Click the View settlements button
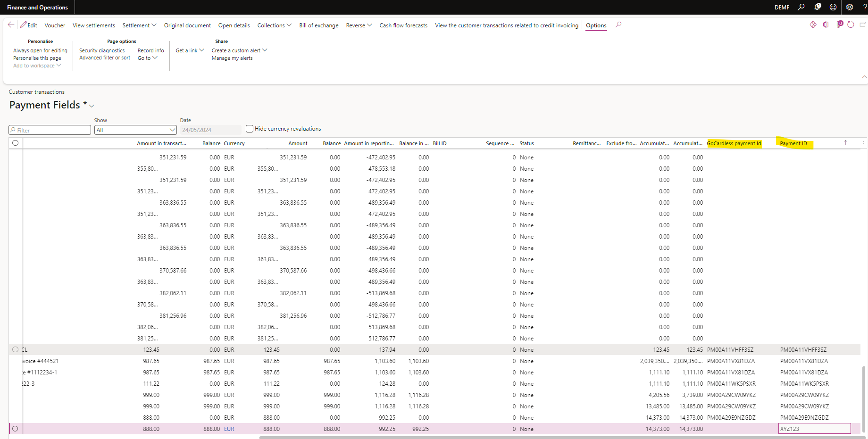Image resolution: width=868 pixels, height=439 pixels. click(x=93, y=25)
